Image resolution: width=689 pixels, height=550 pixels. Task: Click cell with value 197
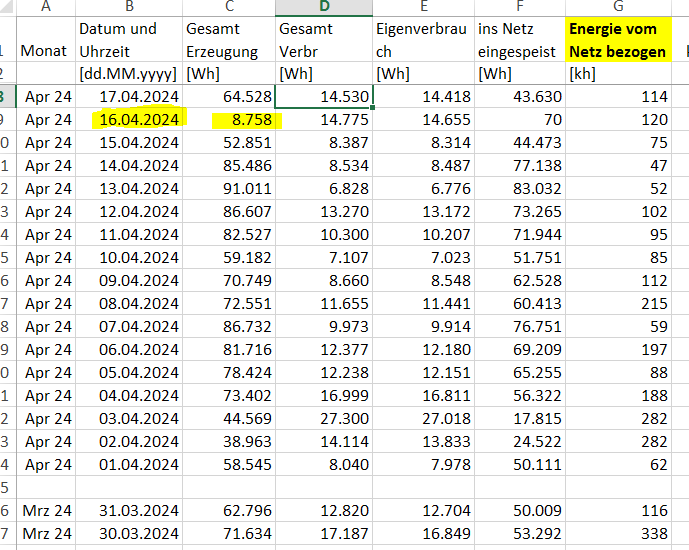(618, 350)
